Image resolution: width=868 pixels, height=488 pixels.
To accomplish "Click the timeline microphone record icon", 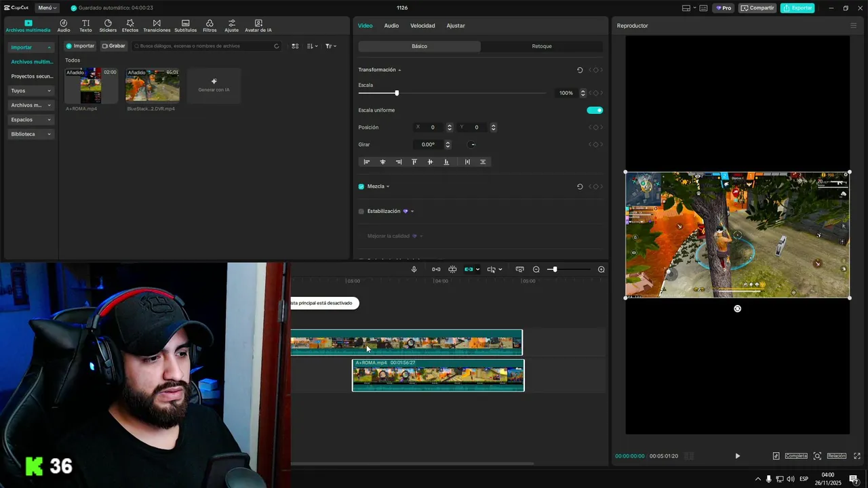I will click(414, 269).
